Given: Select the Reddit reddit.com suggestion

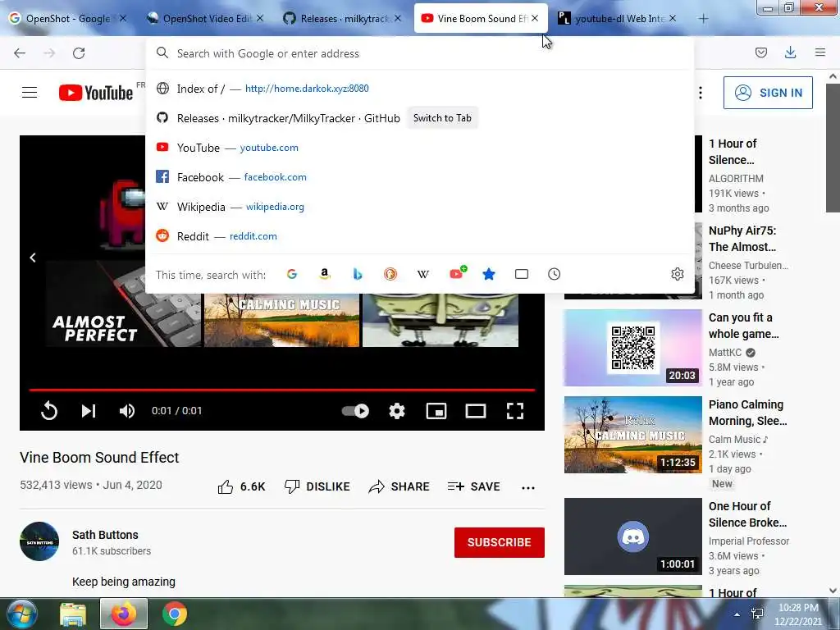Looking at the screenshot, I should click(420, 235).
